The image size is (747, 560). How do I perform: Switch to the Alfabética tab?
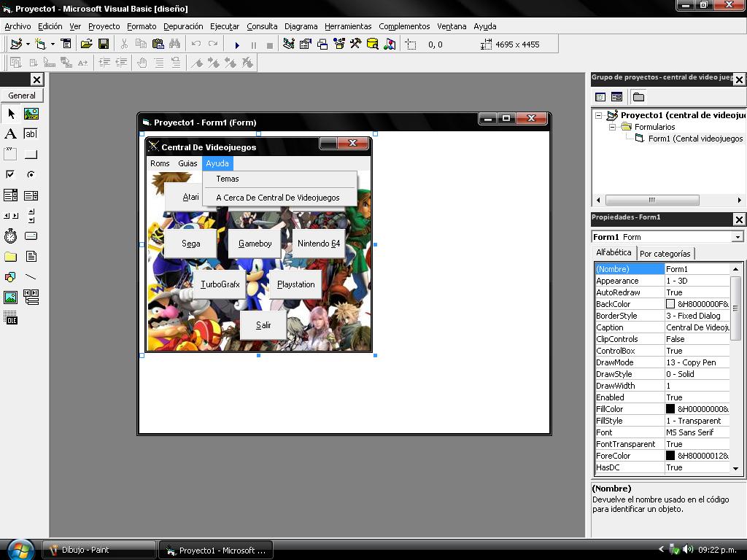tap(614, 252)
